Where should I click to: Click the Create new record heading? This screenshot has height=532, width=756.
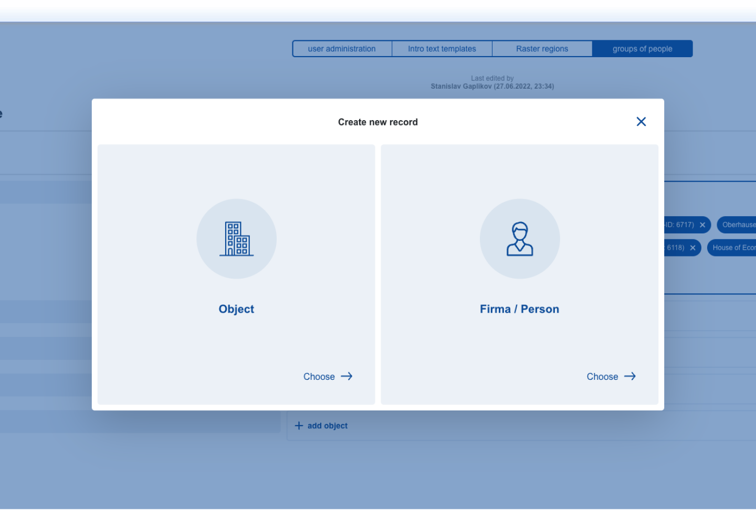click(378, 122)
